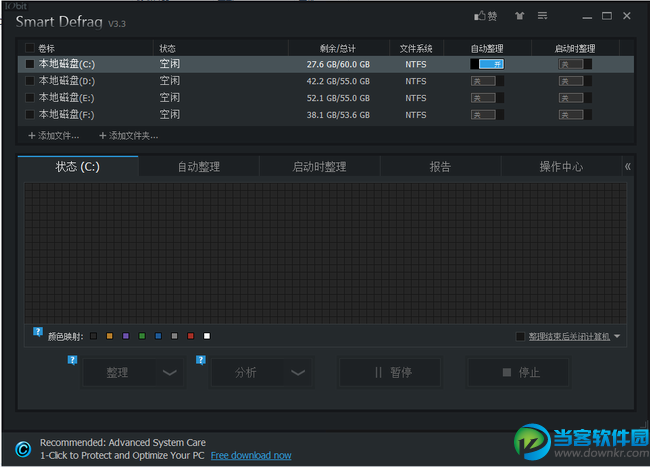Switch to the 启动时整理 tab
The width and height of the screenshot is (650, 467).
point(319,167)
